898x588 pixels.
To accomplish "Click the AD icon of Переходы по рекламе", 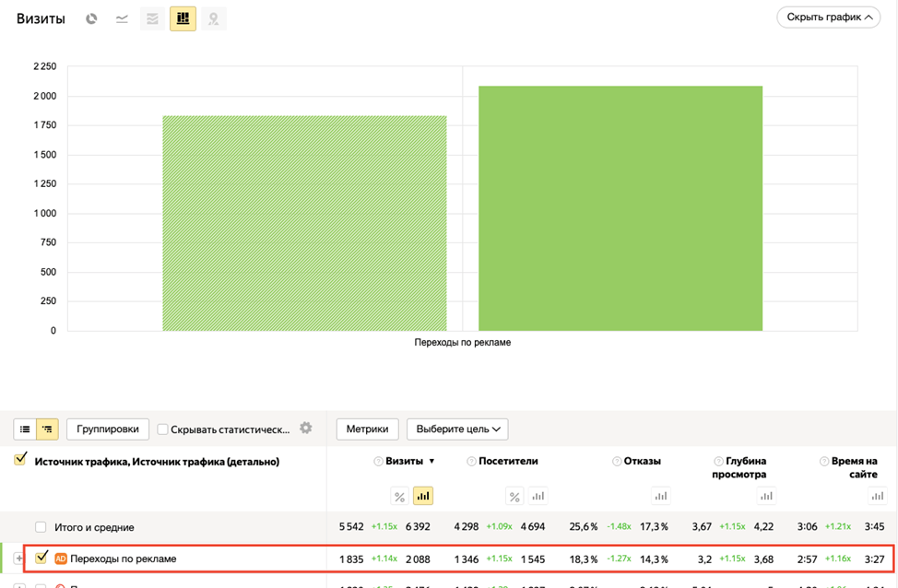I will pyautogui.click(x=61, y=559).
